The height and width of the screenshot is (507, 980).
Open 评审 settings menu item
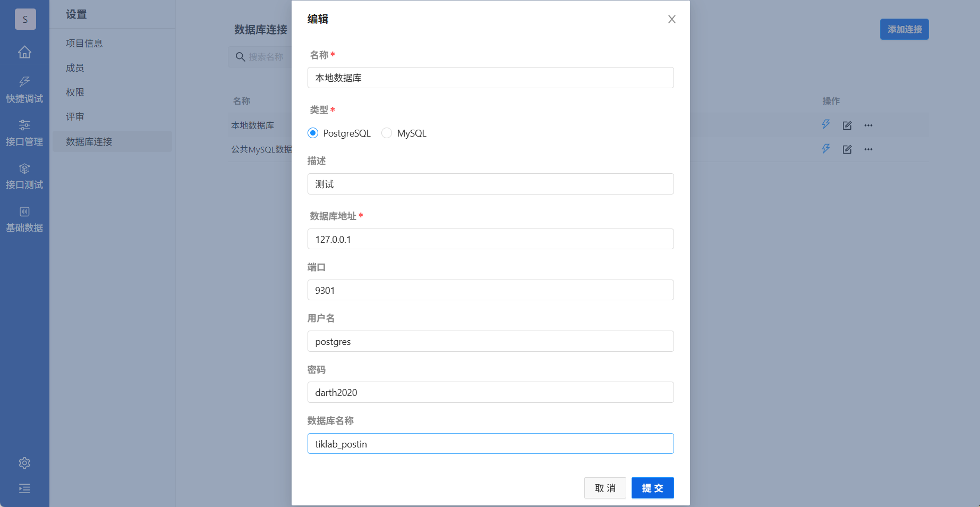coord(112,116)
